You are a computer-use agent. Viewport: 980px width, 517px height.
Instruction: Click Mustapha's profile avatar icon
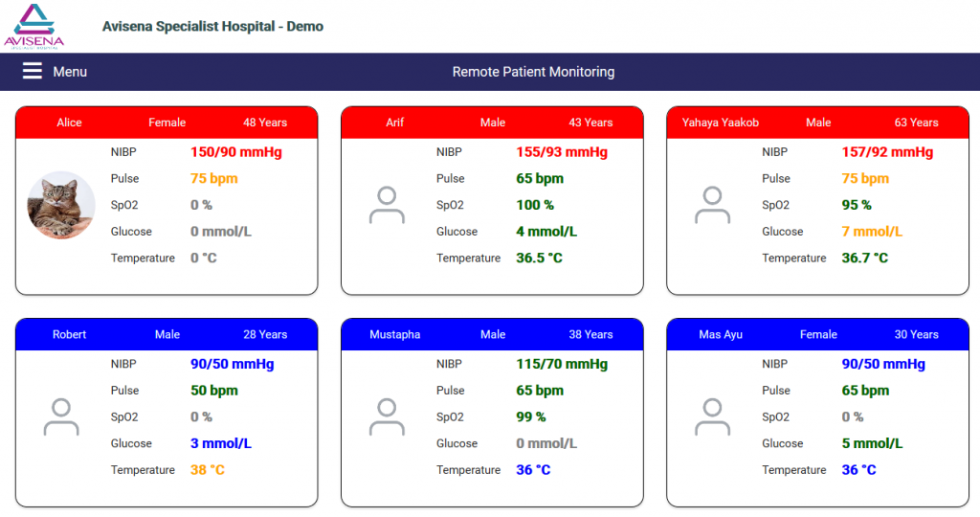coord(387,417)
